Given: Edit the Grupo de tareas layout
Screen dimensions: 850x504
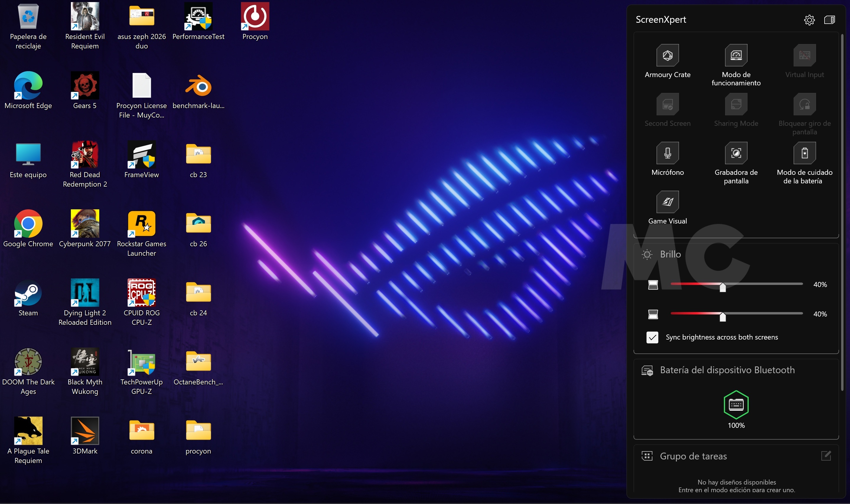Looking at the screenshot, I should click(826, 456).
